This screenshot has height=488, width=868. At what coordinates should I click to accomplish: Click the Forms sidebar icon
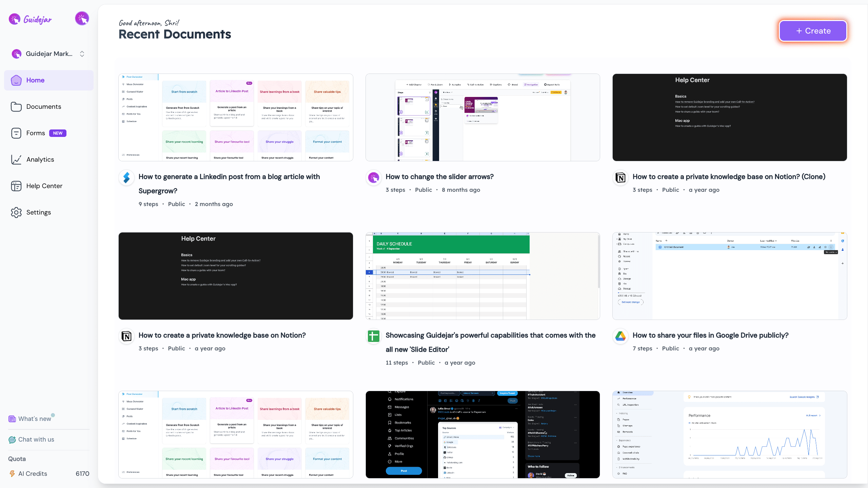16,133
